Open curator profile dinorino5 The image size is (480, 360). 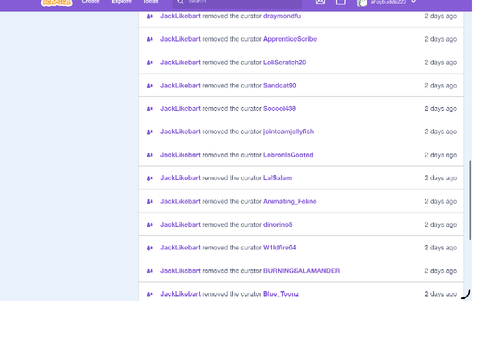click(x=278, y=225)
